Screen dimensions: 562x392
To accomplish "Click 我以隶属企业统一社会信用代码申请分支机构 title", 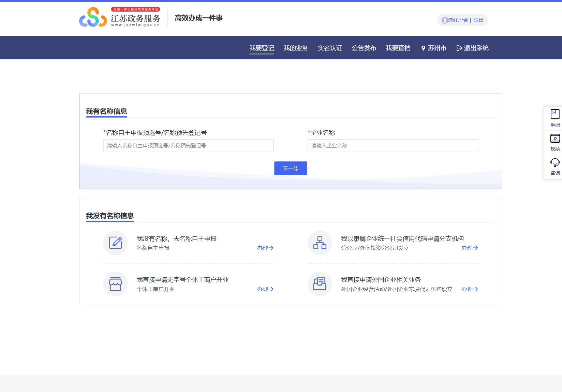I will point(402,239).
